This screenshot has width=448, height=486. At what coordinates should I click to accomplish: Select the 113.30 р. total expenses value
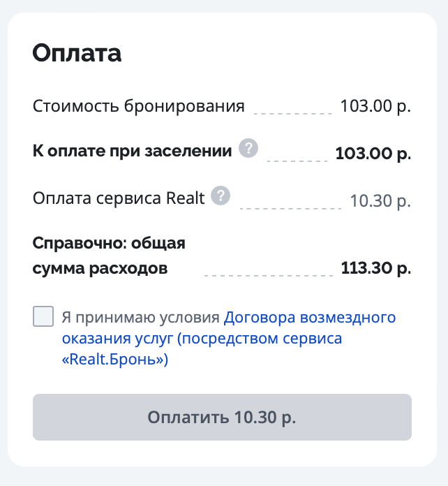(x=375, y=268)
